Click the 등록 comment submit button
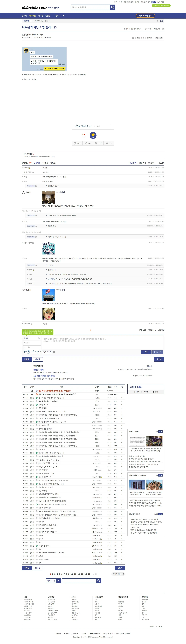 click(146, 352)
